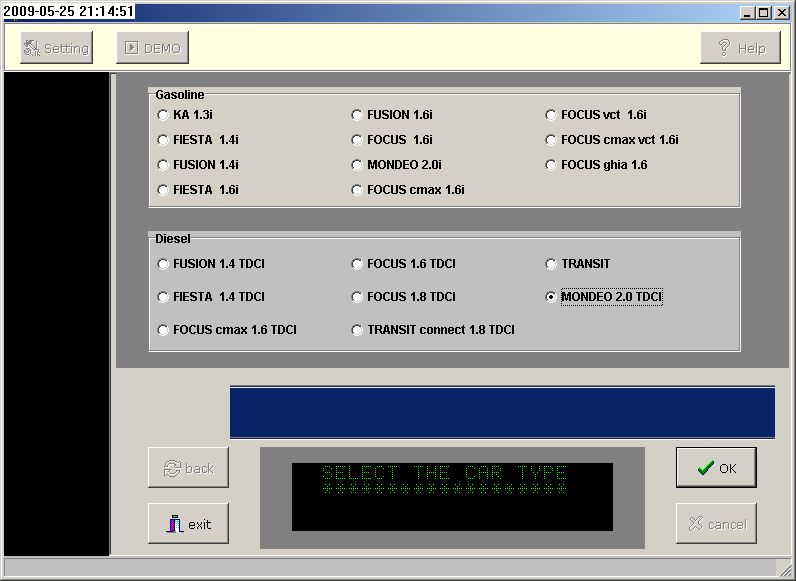The image size is (796, 581).
Task: Select FOCUS vct 1.6i gasoline option
Action: 552,115
